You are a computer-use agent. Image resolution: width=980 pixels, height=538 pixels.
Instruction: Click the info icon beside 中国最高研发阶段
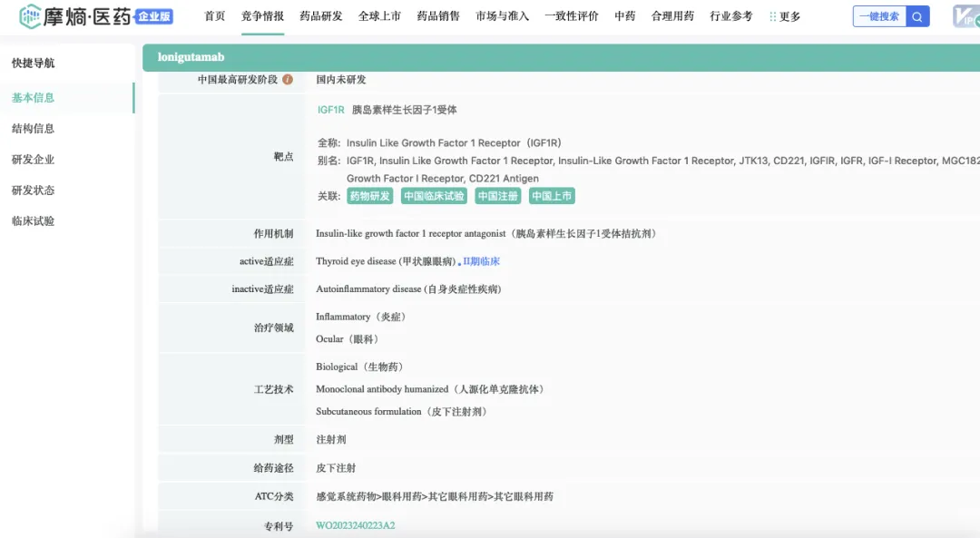pyautogui.click(x=288, y=80)
